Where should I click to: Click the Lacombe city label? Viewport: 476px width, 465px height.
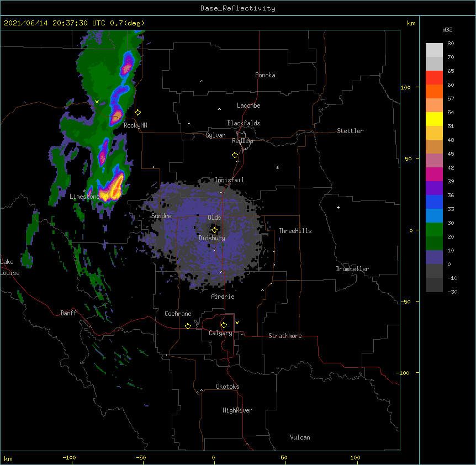[248, 105]
